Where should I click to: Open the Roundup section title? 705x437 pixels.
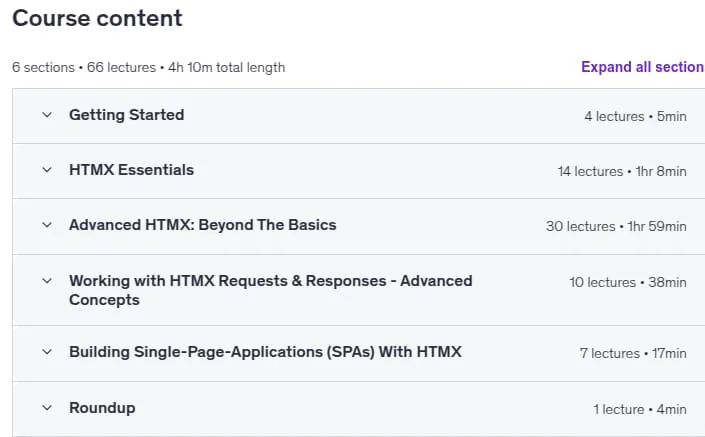(102, 408)
